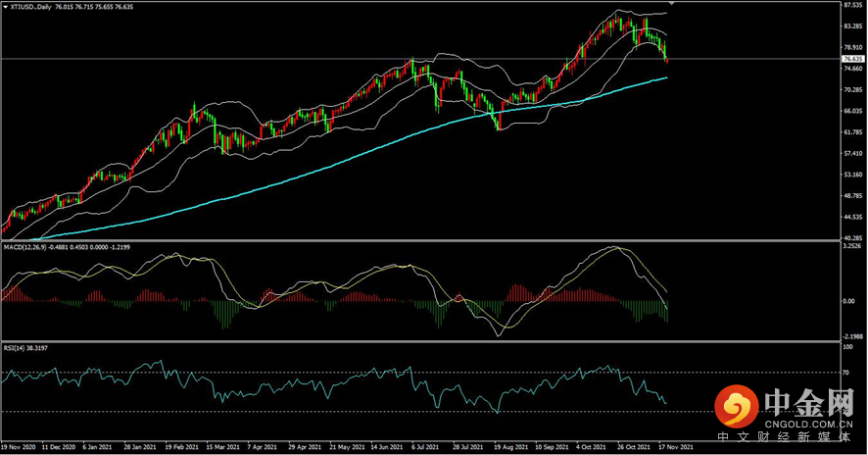
Task: Select the 26 Oct 2021 date label
Action: click(633, 447)
